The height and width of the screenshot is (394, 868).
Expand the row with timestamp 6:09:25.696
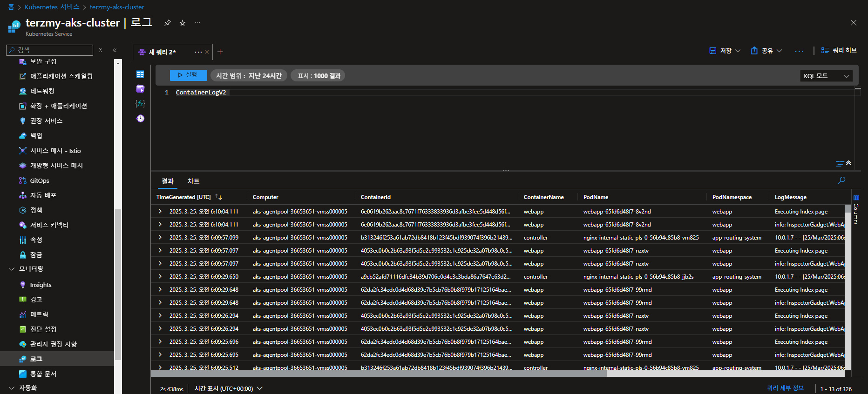160,341
